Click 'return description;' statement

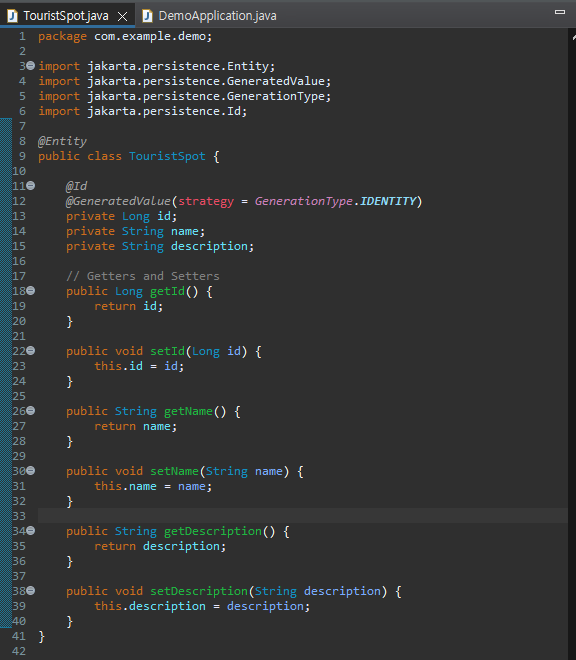coord(160,546)
